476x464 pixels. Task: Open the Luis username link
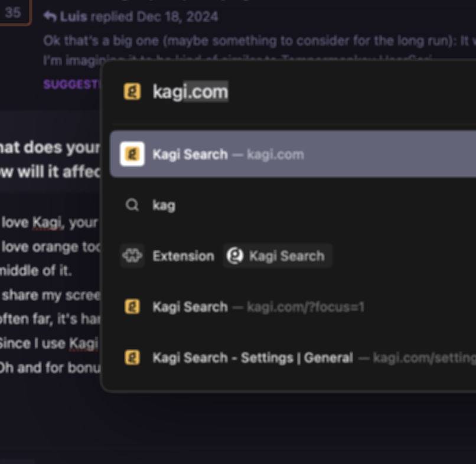73,17
